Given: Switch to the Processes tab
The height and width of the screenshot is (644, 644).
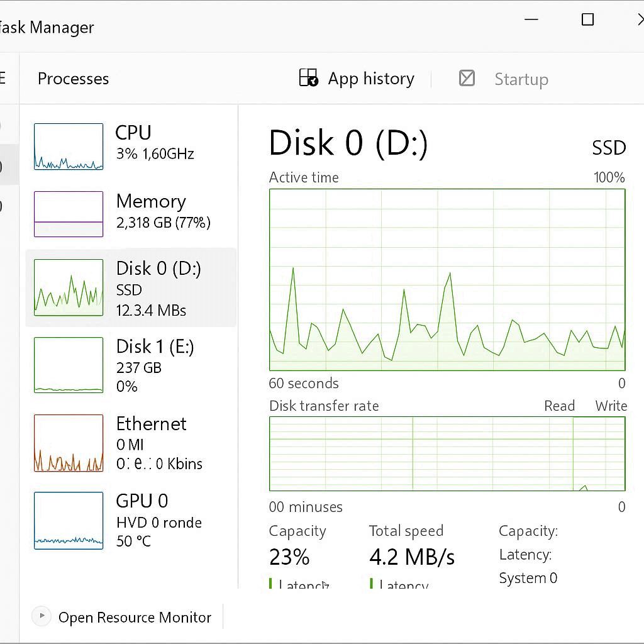Looking at the screenshot, I should [x=73, y=79].
